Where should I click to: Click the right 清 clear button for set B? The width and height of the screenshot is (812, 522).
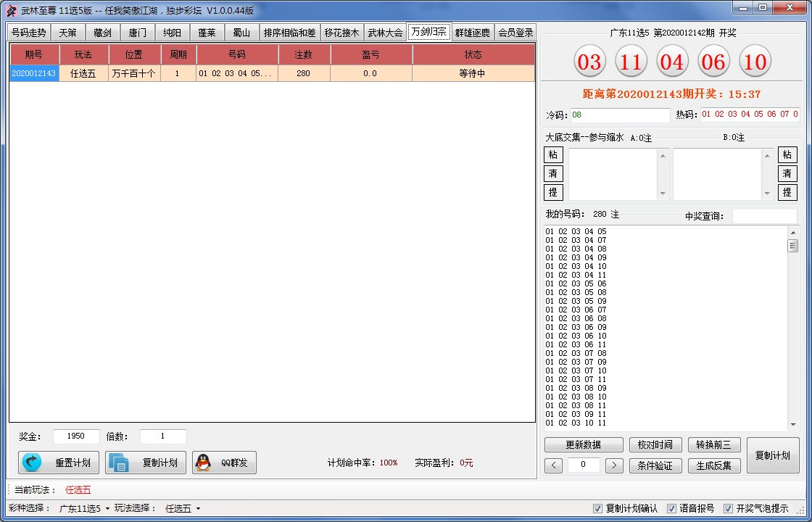787,174
